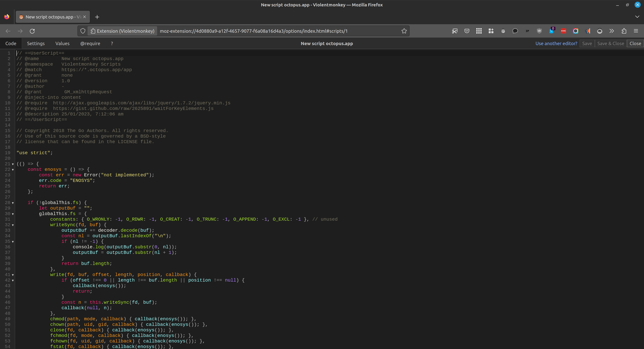Screen dimensions: 644x349
Task: Switch to the Code tab
Action: pos(11,43)
